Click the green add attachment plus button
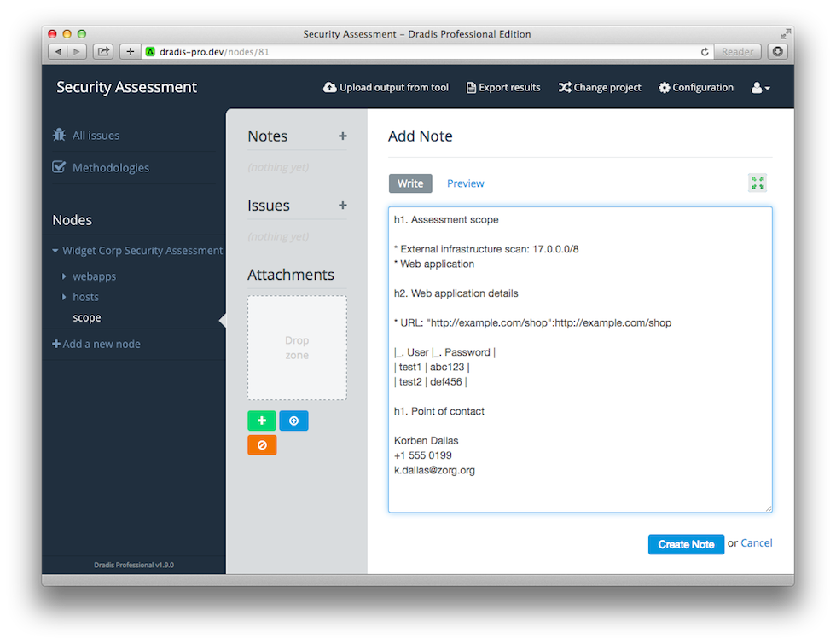This screenshot has width=836, height=644. click(261, 421)
